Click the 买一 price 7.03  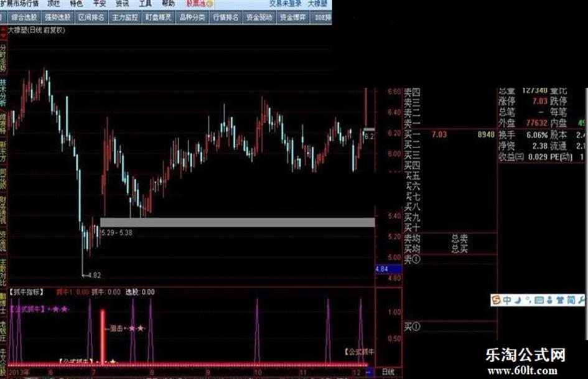coord(439,134)
